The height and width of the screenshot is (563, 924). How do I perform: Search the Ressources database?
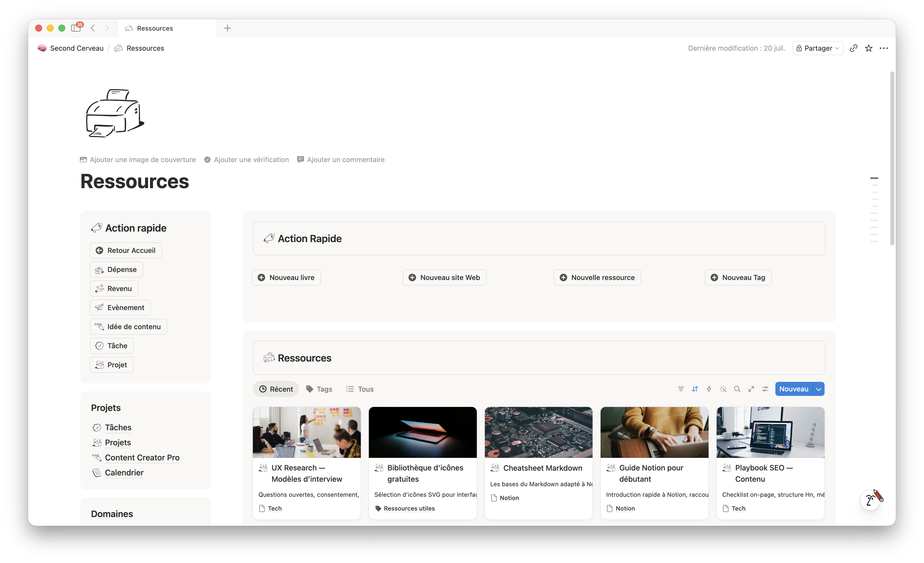737,389
